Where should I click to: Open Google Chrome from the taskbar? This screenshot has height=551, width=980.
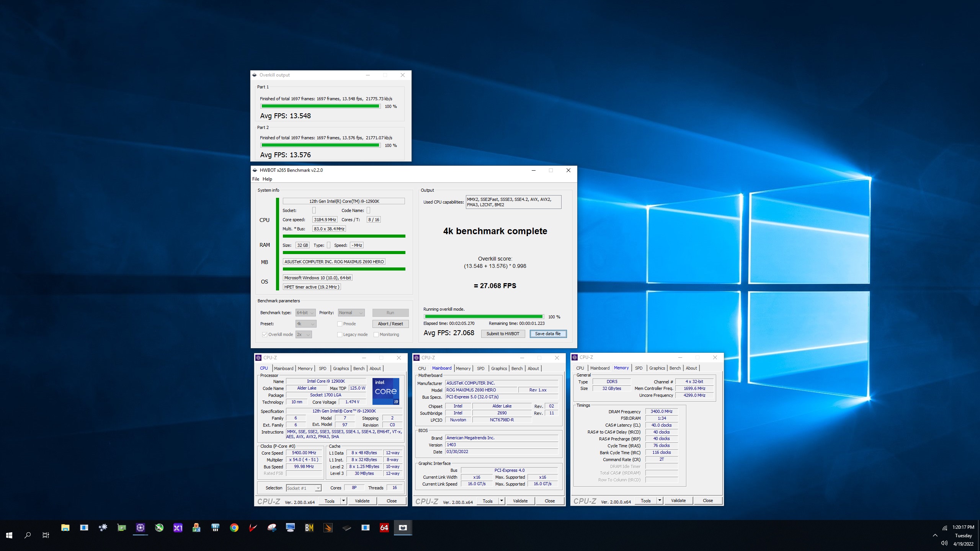tap(234, 528)
